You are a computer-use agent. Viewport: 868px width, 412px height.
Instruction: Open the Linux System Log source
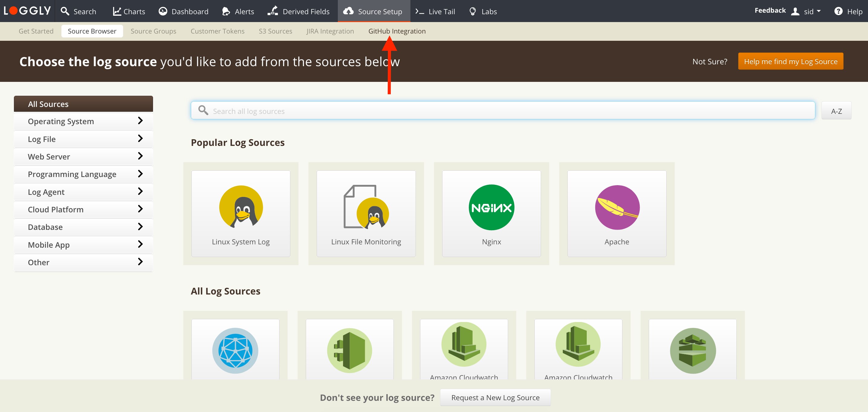[x=240, y=214]
